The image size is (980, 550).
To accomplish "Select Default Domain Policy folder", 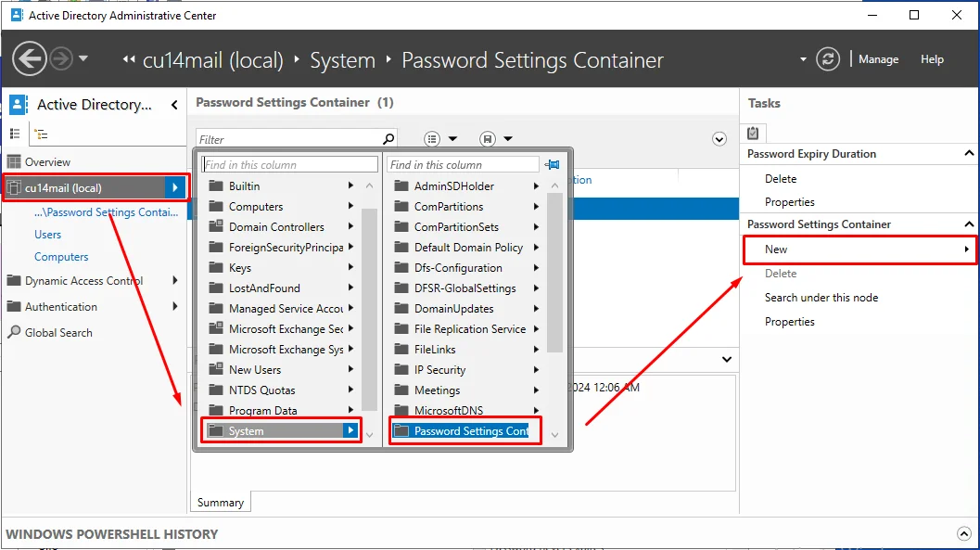I will 467,247.
